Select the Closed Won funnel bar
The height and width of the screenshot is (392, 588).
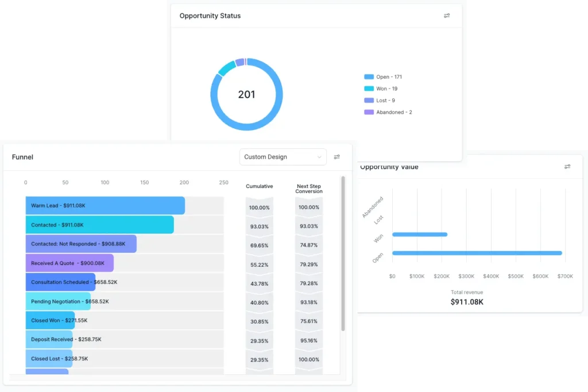[50, 320]
